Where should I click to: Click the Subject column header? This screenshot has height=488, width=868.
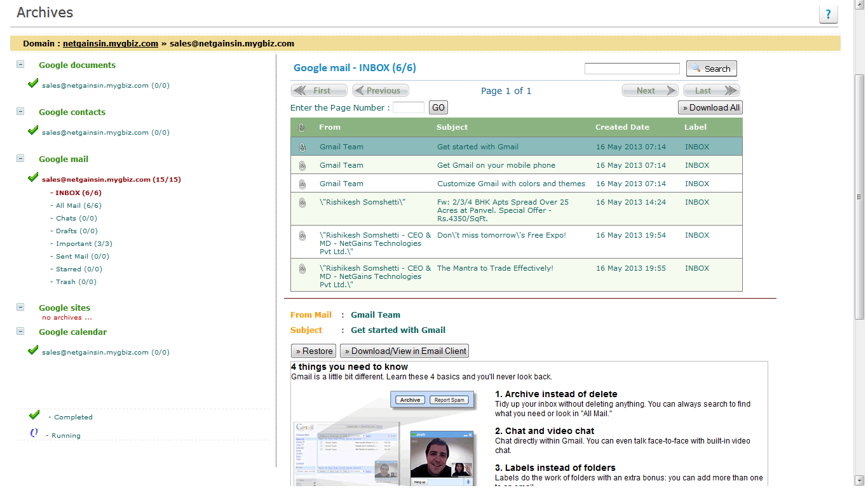point(452,127)
